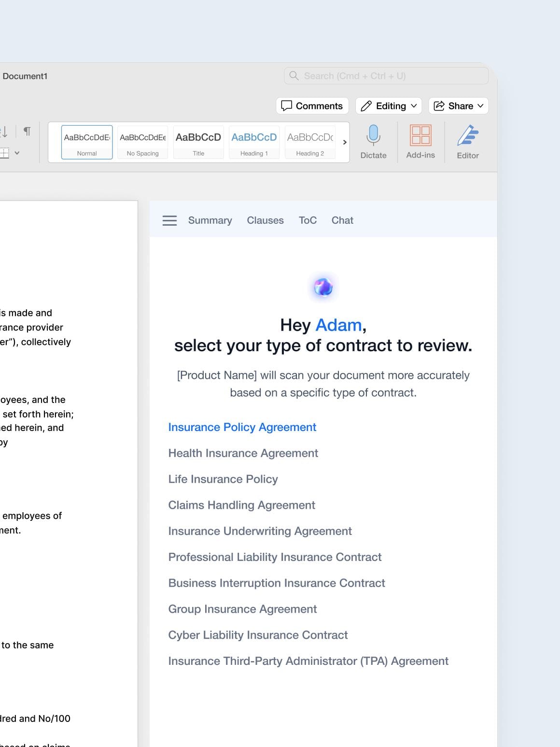Click the document search field
Viewport: 560px width, 747px height.
click(x=386, y=76)
